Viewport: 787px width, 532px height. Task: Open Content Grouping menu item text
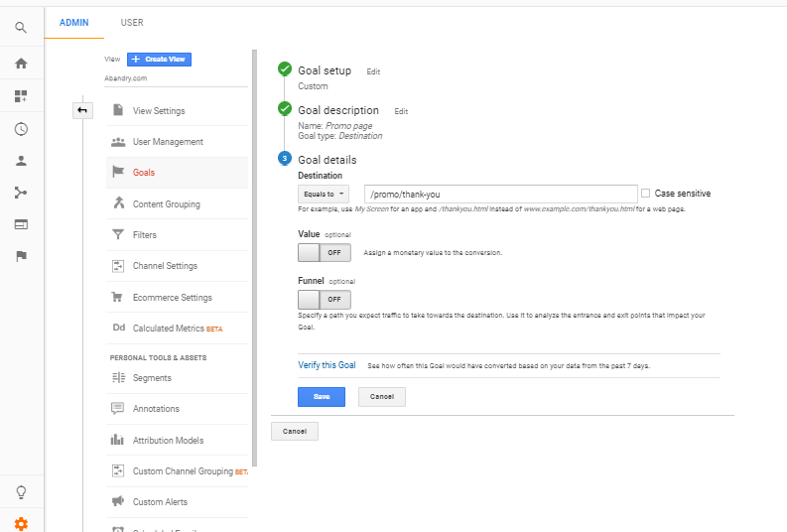[166, 204]
